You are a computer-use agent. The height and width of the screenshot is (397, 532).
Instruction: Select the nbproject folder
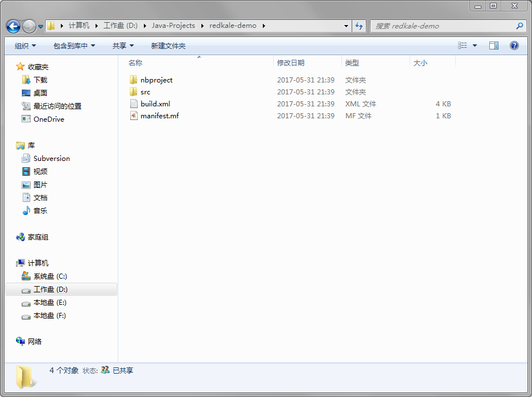click(156, 80)
